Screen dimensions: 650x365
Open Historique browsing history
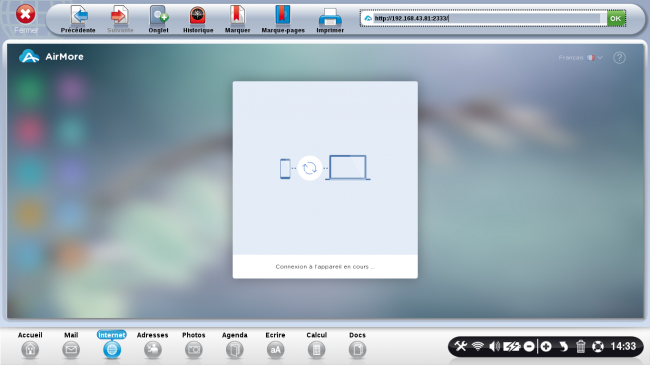tap(198, 19)
